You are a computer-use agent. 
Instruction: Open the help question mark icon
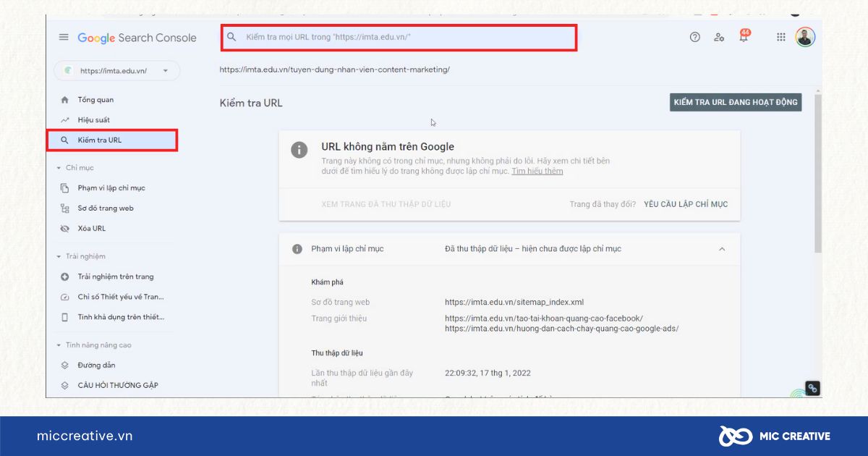click(x=695, y=37)
